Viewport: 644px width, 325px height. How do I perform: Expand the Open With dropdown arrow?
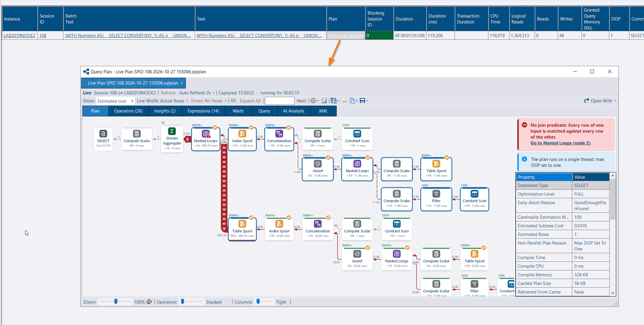coord(615,101)
